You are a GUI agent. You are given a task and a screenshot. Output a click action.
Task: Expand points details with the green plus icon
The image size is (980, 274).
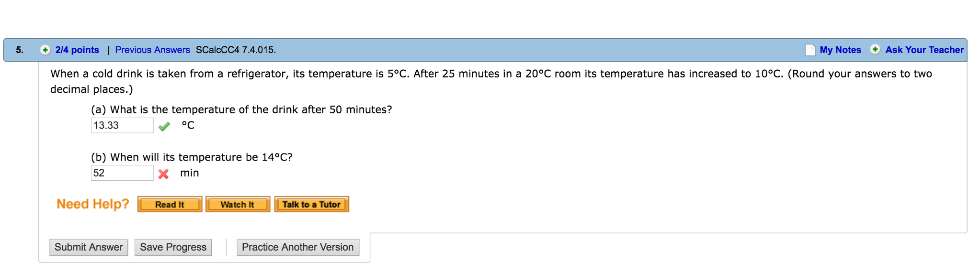coord(45,50)
